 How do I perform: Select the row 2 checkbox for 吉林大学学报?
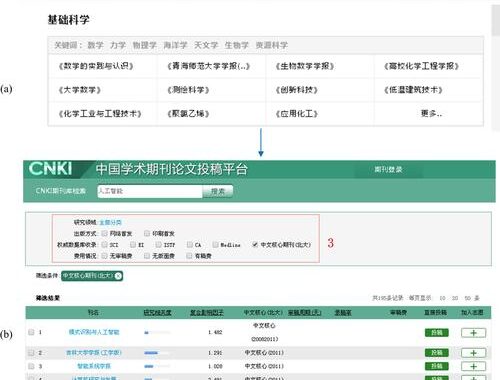coord(31,353)
